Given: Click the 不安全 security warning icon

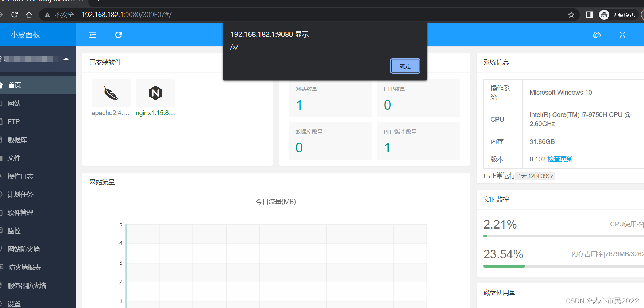Looking at the screenshot, I should [x=47, y=15].
